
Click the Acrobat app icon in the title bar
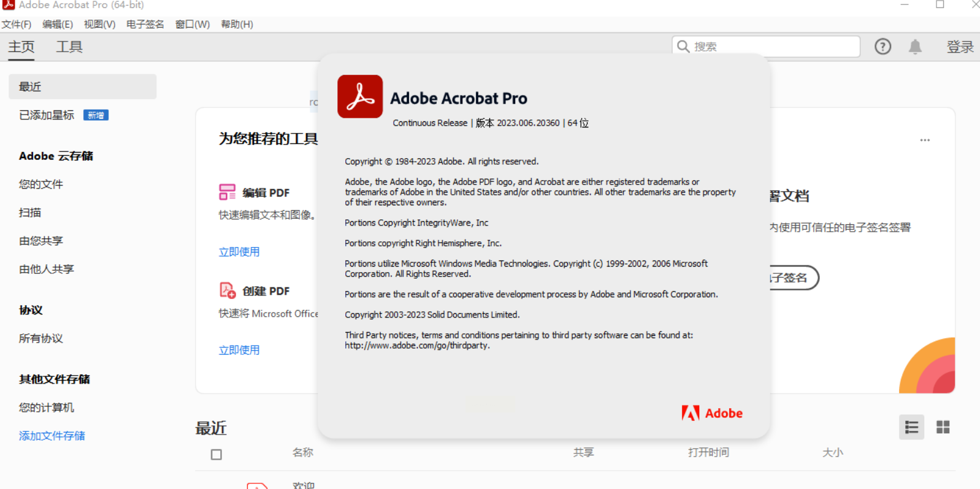(x=8, y=5)
